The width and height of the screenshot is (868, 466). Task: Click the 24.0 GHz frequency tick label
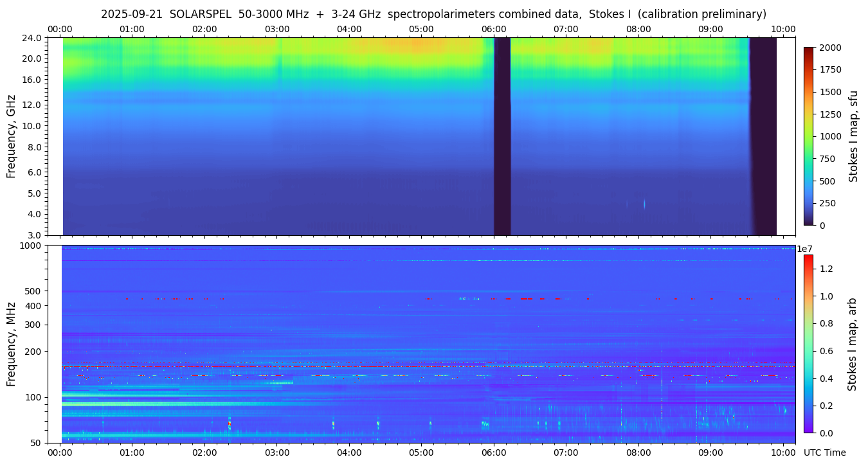(x=32, y=38)
